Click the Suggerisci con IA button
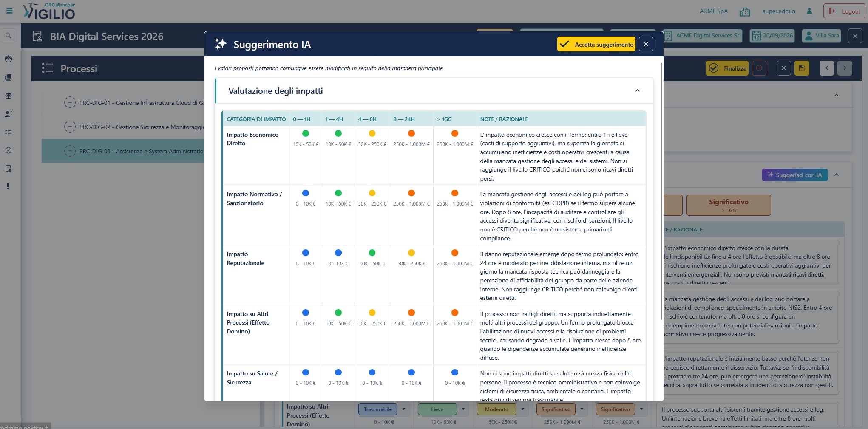 coord(794,175)
